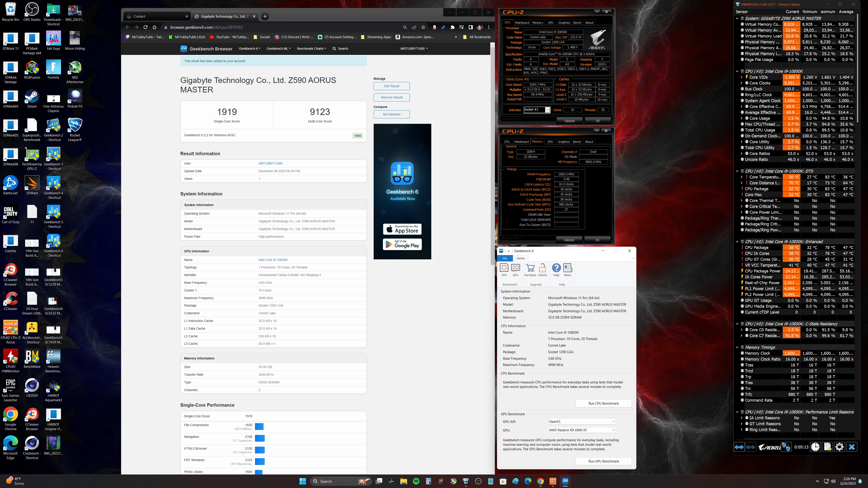Open the GPU API OpenCL dropdown
868x488 pixels.
(582, 421)
